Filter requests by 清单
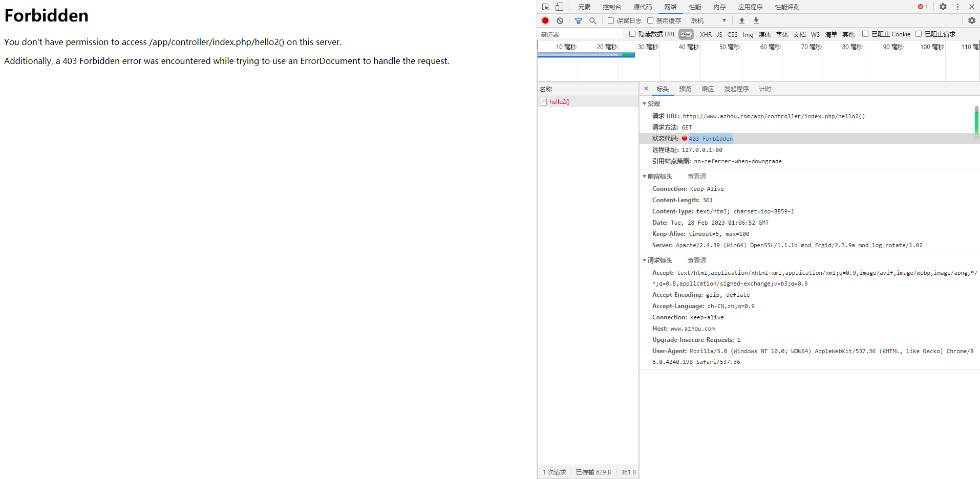The width and height of the screenshot is (980, 479). [x=831, y=34]
